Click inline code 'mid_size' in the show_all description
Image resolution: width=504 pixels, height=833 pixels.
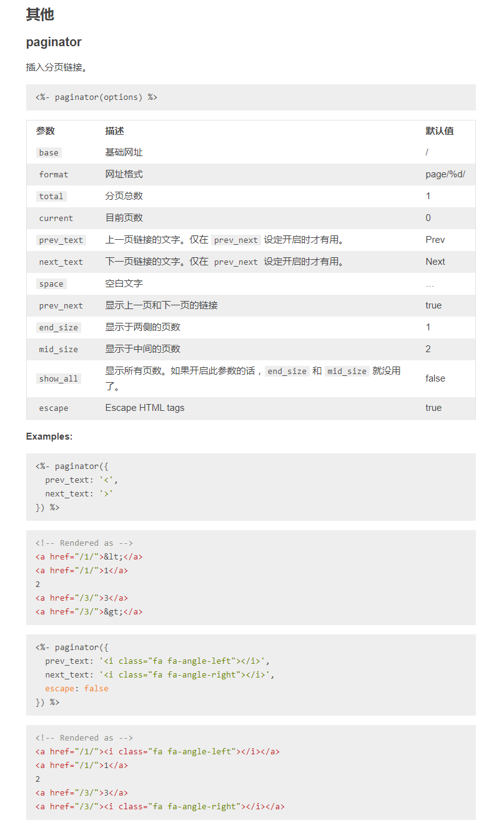347,371
